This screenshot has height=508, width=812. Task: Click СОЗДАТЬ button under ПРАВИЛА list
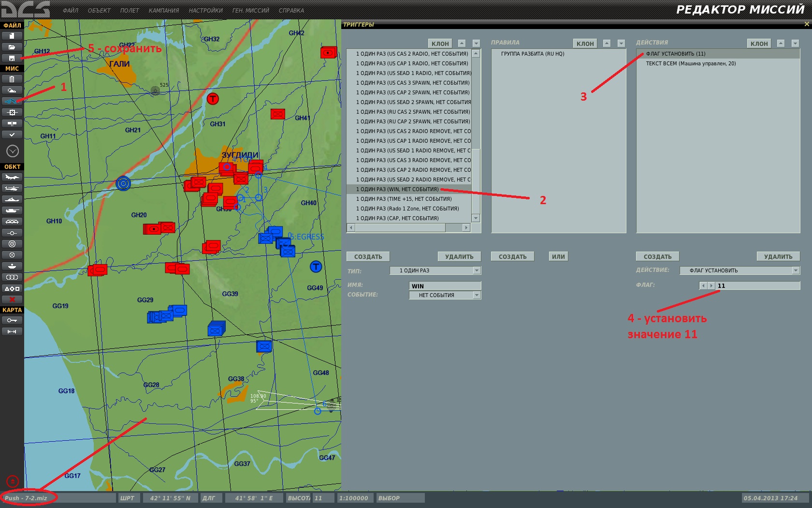tap(512, 256)
